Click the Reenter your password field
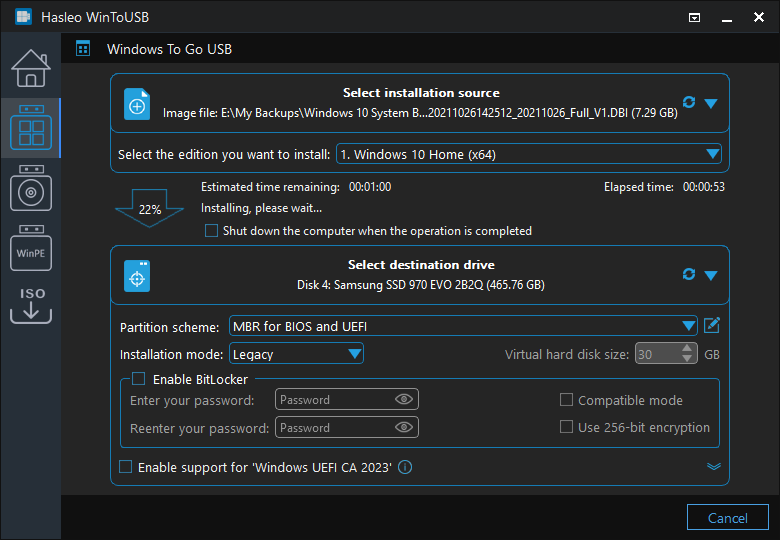The width and height of the screenshot is (780, 540). click(346, 427)
